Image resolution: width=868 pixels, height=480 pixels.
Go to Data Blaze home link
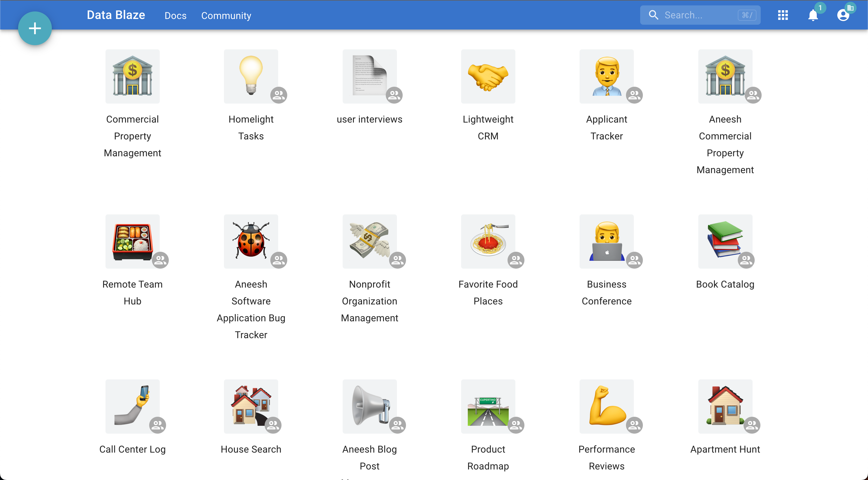115,15
